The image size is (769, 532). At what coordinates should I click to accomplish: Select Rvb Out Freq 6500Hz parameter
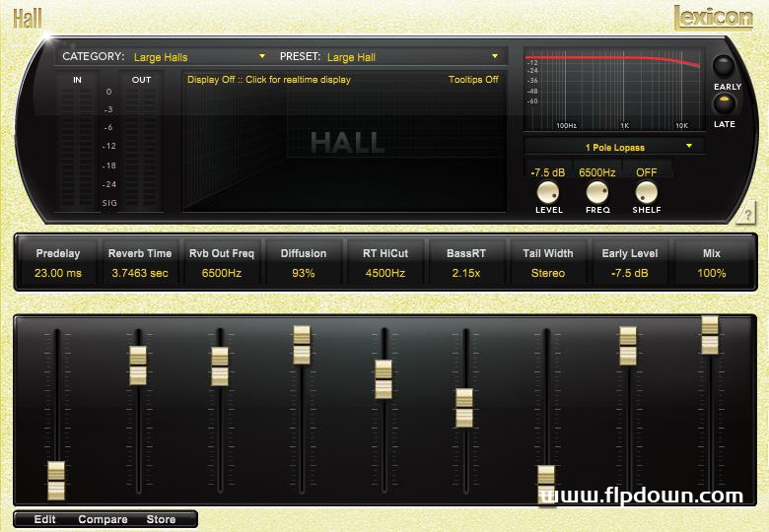pos(222,263)
